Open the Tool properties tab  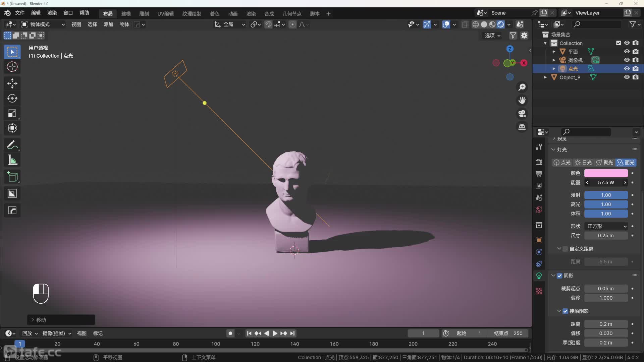pos(539,147)
